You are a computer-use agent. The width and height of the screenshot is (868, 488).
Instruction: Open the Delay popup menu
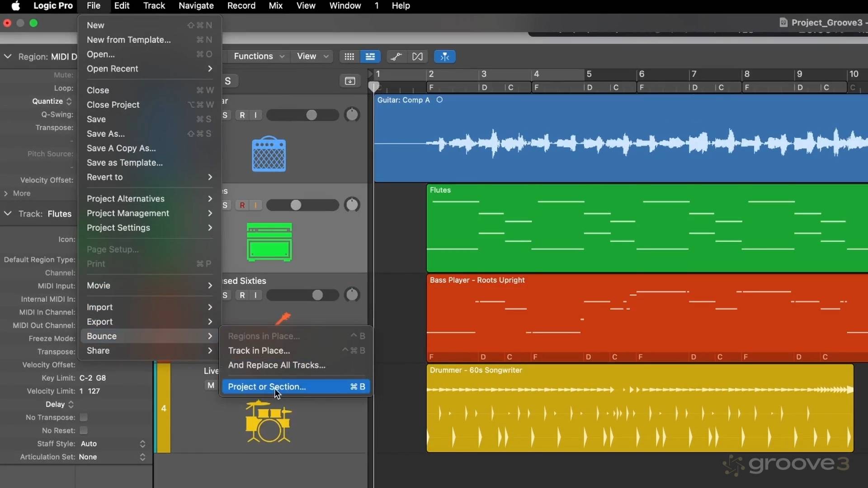59,404
